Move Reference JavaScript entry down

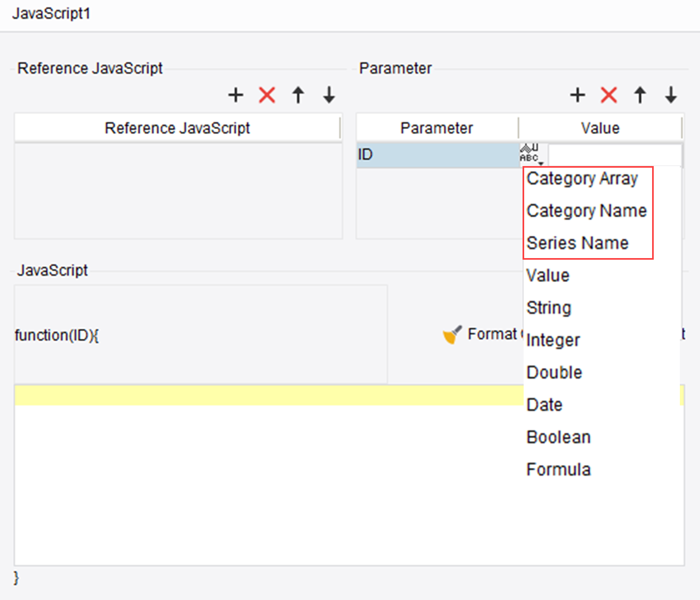(329, 95)
